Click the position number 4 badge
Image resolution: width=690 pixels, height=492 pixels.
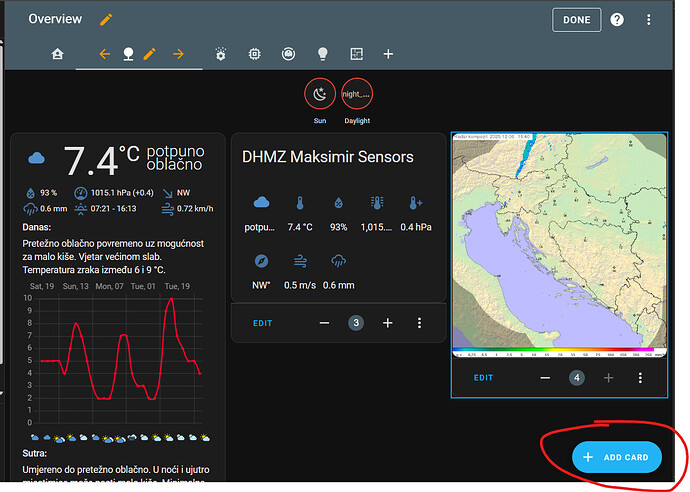click(577, 378)
